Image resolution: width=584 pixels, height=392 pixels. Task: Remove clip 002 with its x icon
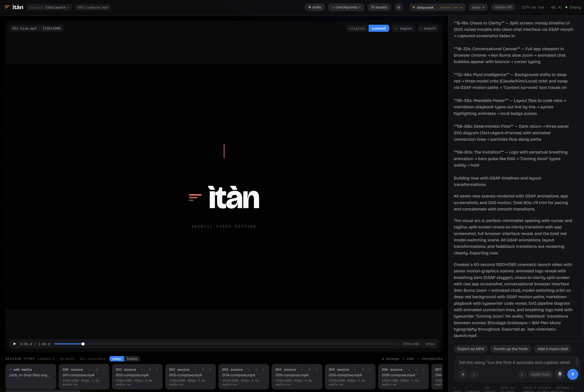[210, 370]
